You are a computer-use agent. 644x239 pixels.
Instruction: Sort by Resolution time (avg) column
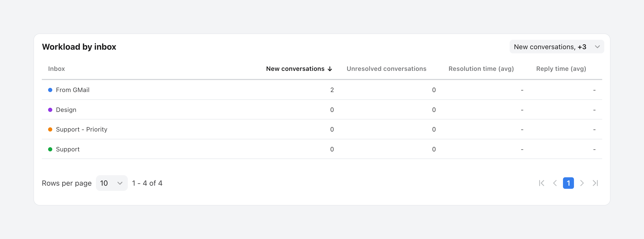point(481,69)
